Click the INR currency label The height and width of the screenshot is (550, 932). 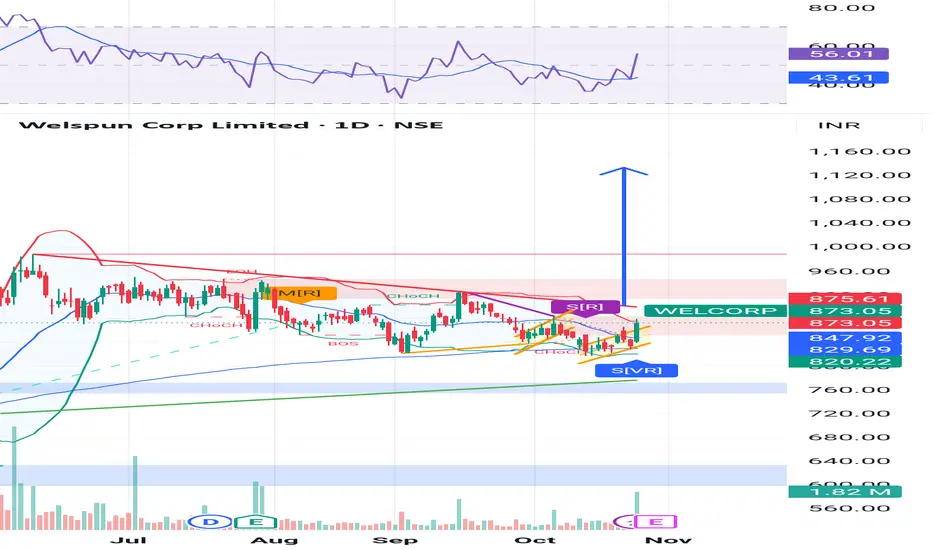[x=839, y=125]
